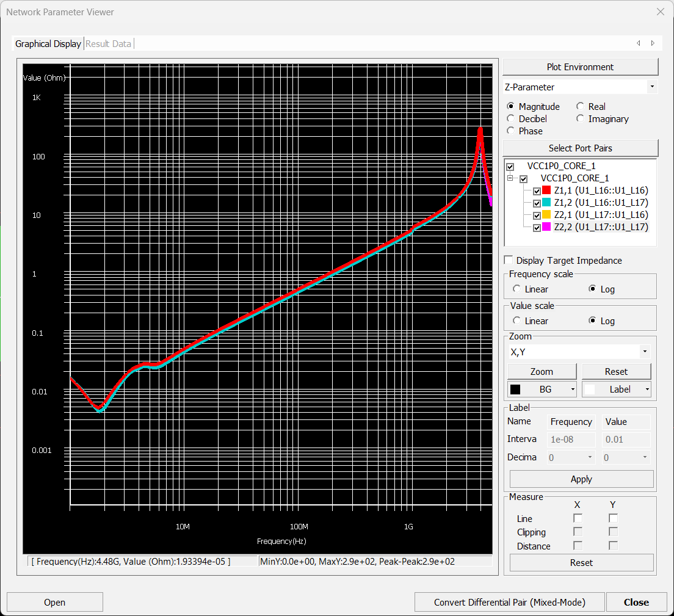Click the left scroll arrow beside the tabs

pos(638,43)
